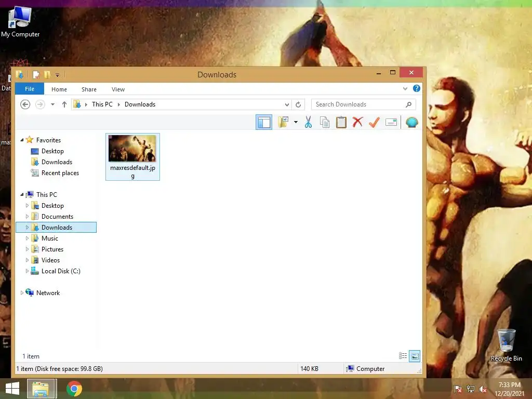Click the Rename icon in toolbar
The image size is (532, 399).
(391, 122)
